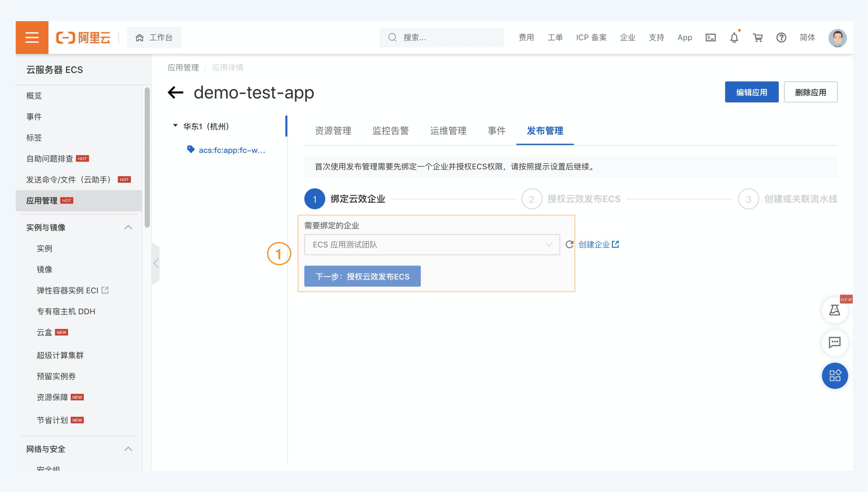Open 概览 in the sidebar

pos(34,96)
